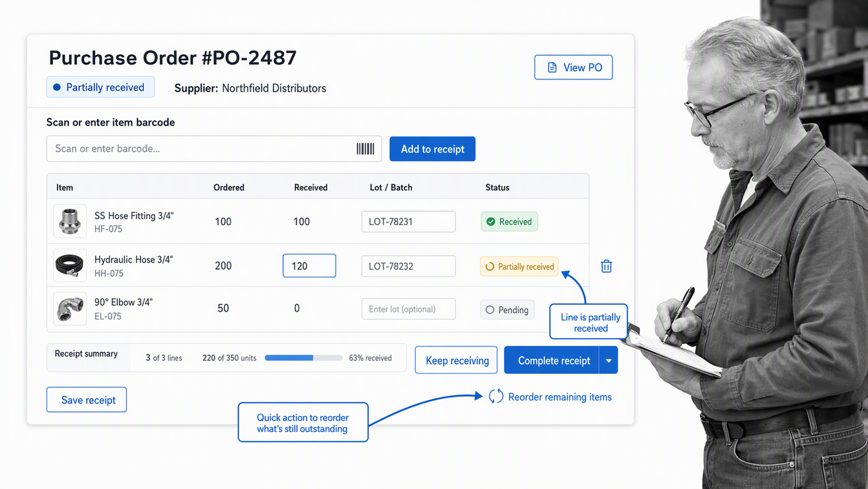Click the LOT-78232 lot field

point(408,266)
